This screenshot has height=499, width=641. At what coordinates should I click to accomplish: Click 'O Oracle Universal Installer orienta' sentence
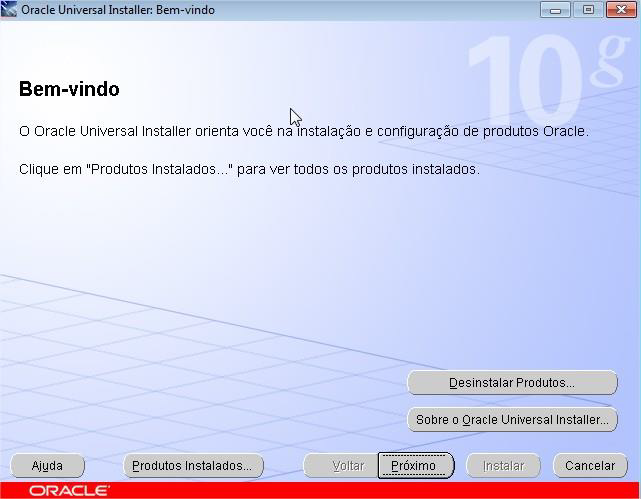coord(304,131)
